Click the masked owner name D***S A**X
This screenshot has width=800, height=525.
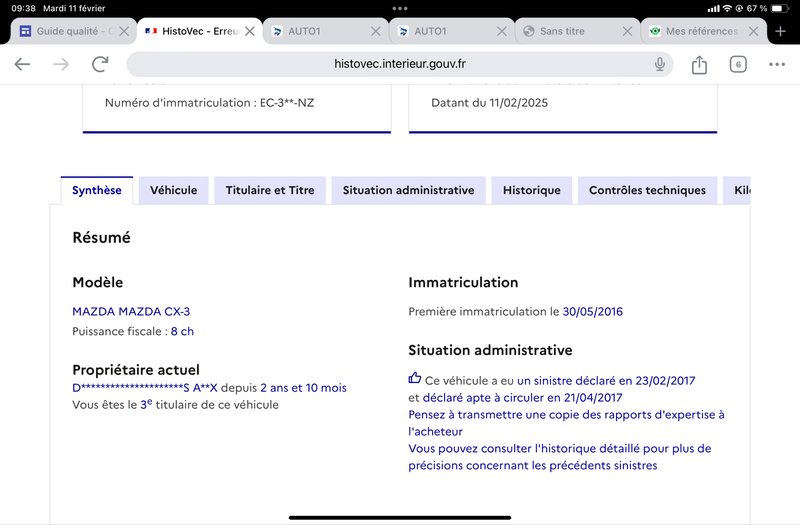pos(145,388)
